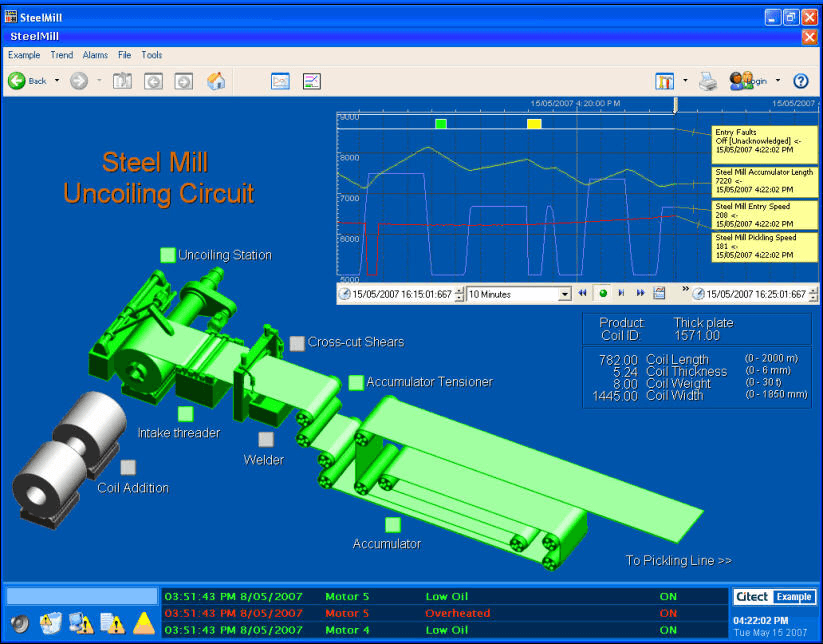Image resolution: width=823 pixels, height=644 pixels.
Task: Click the trend cursor handle at top
Action: pos(676,105)
